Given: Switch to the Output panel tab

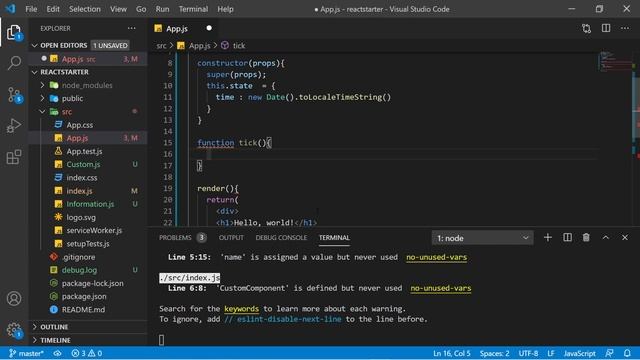Looking at the screenshot, I should (x=231, y=238).
